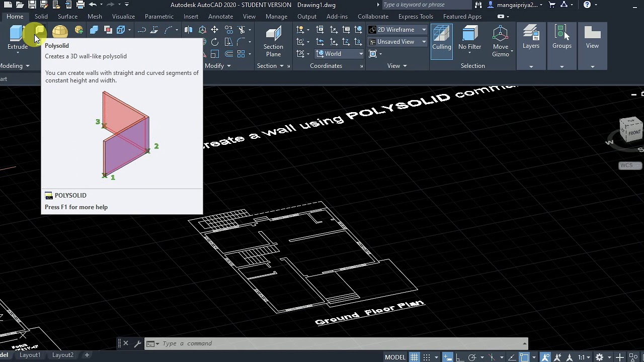644x362 pixels.
Task: Open the Home ribbon tab
Action: [x=15, y=17]
